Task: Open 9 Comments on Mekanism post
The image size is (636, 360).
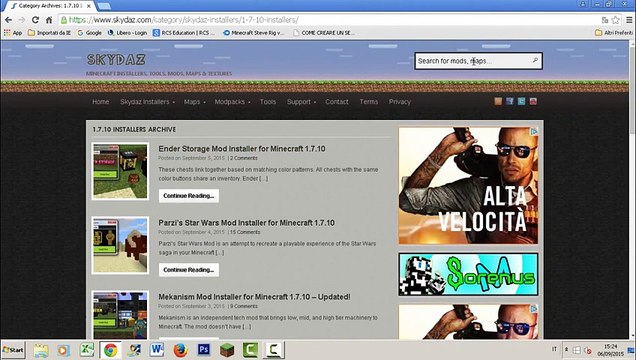Action: coord(244,306)
